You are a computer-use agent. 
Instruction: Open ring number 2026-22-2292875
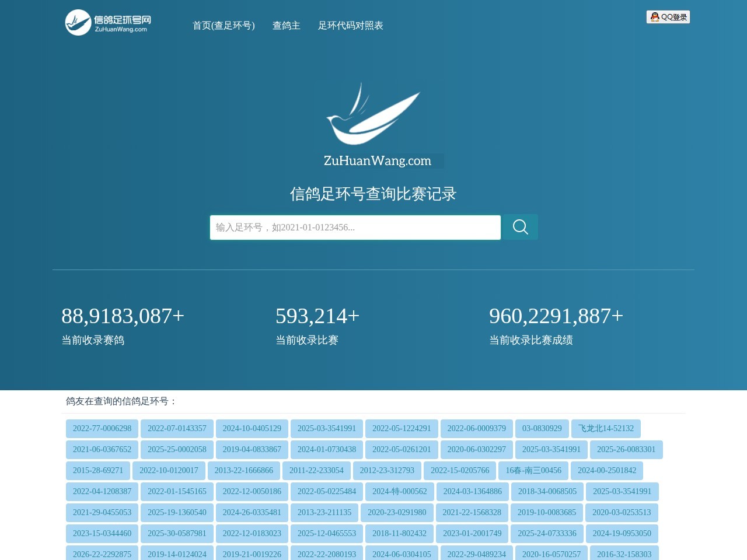[x=102, y=553]
